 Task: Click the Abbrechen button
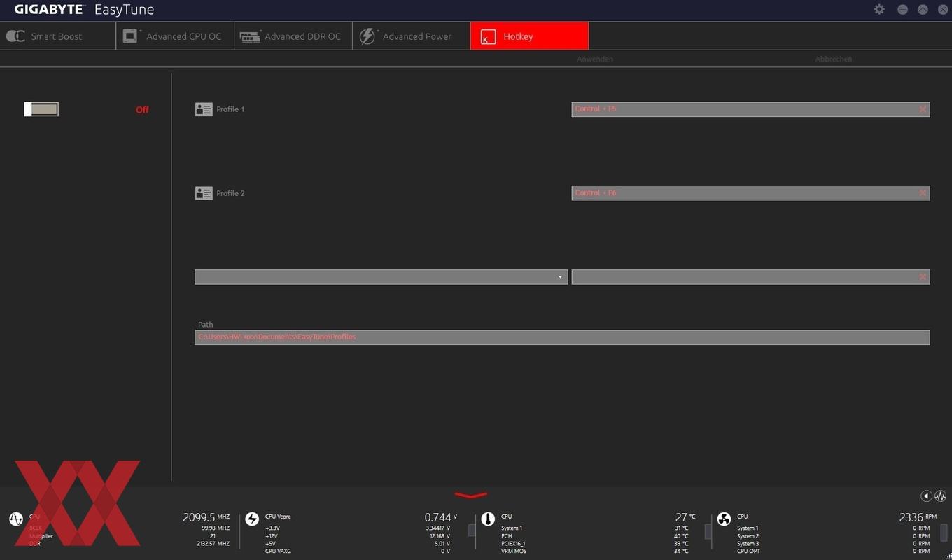click(x=834, y=59)
